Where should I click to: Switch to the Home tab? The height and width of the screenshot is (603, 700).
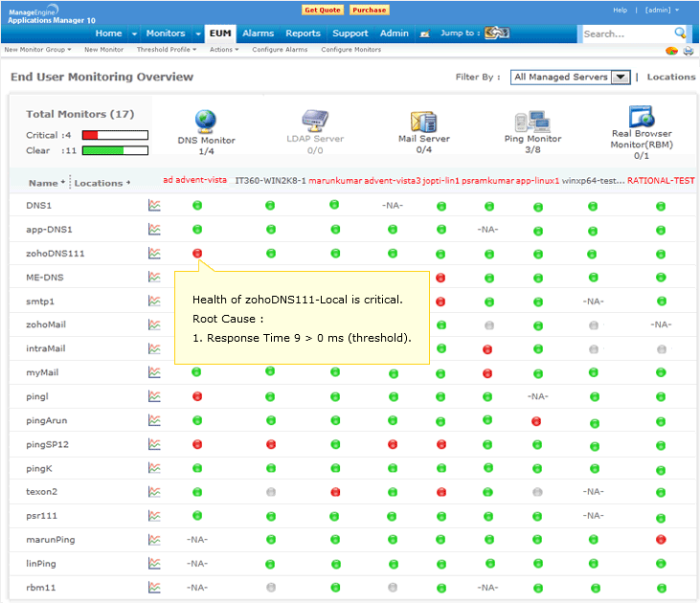tap(108, 33)
